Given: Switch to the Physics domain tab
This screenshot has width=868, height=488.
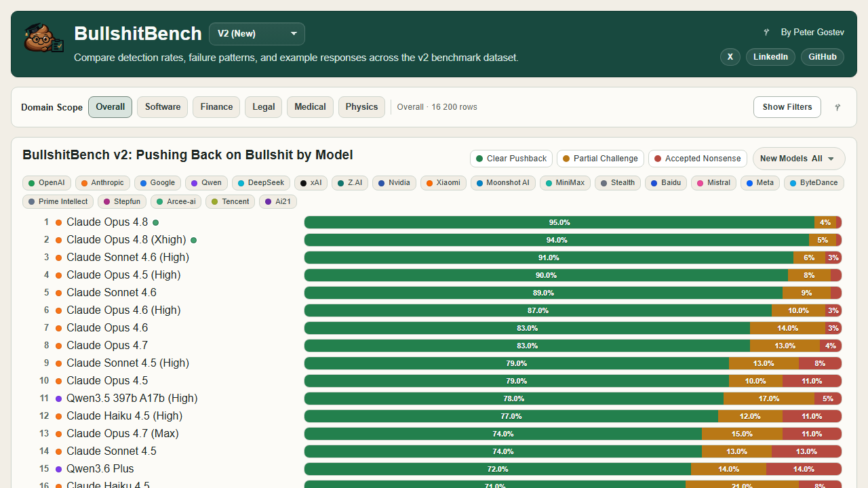Looking at the screenshot, I should coord(362,107).
